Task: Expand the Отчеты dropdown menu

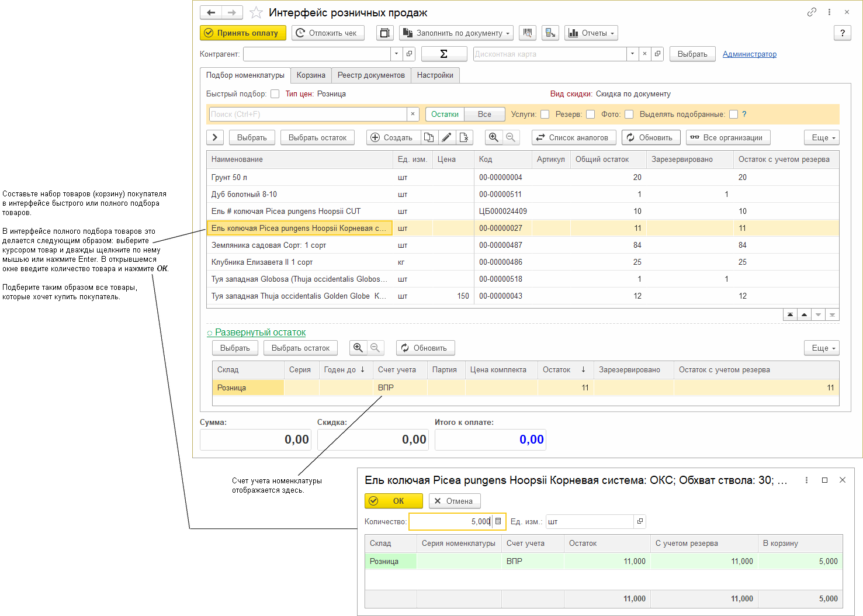Action: pos(591,33)
